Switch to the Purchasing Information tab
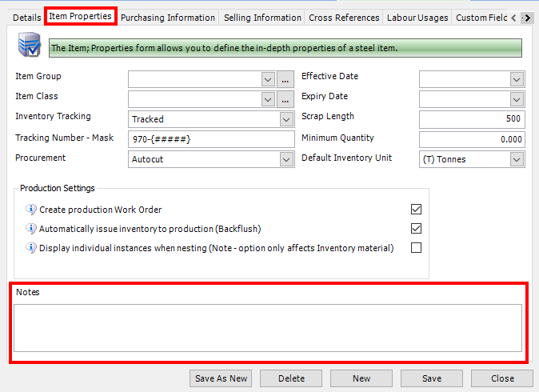The height and width of the screenshot is (392, 539). (x=168, y=17)
